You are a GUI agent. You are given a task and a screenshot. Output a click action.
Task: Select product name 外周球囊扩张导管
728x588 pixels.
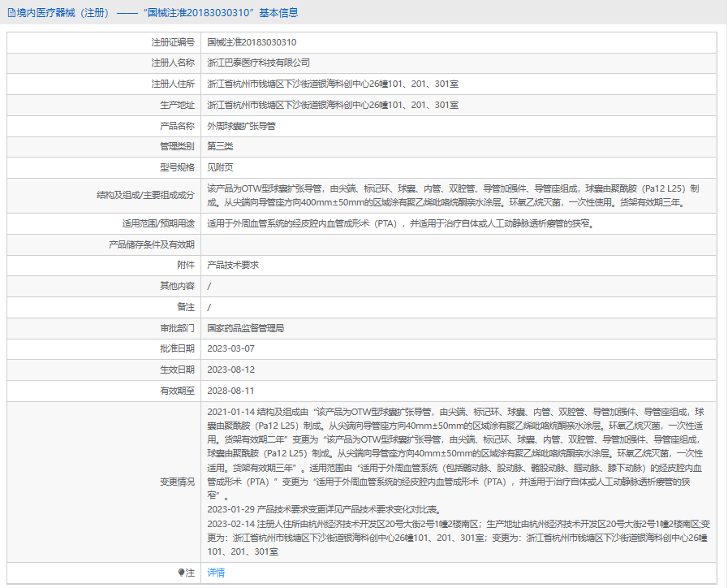241,126
